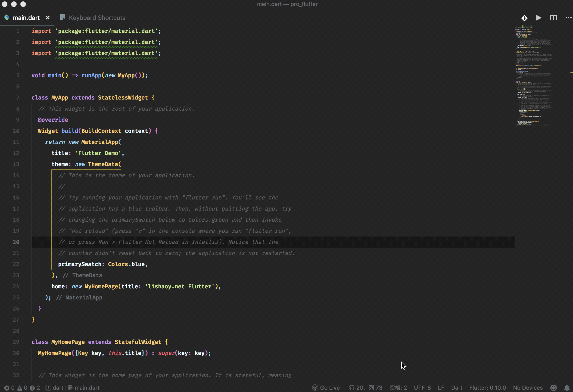
Task: Click the warnings triangle icon in the status bar
Action: [x=20, y=388]
